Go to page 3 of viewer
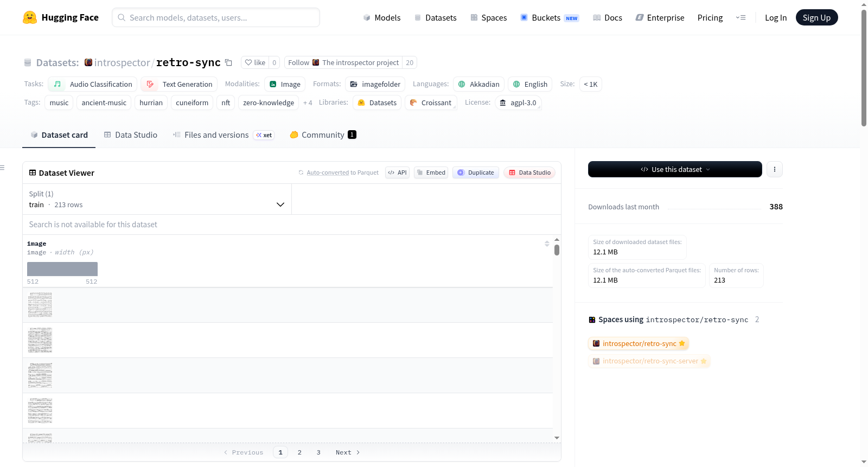This screenshot has width=868, height=467. tap(318, 452)
